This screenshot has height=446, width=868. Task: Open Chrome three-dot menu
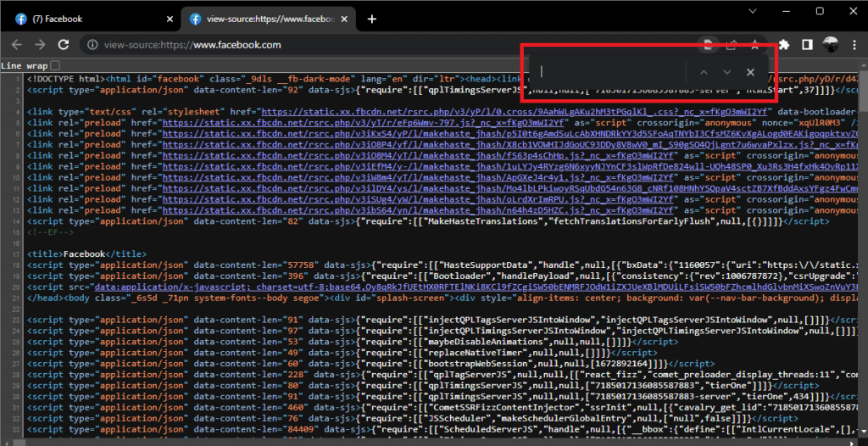tap(854, 45)
